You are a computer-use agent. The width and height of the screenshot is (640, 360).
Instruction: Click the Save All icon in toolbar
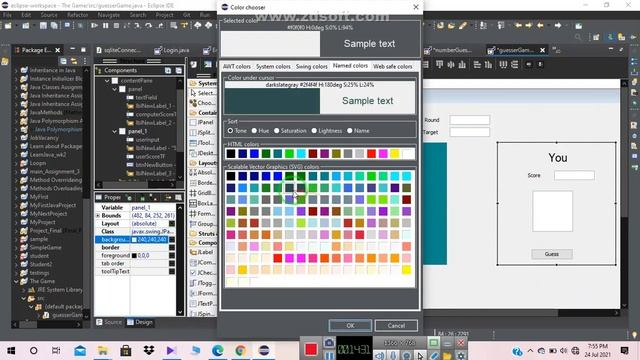[54, 26]
